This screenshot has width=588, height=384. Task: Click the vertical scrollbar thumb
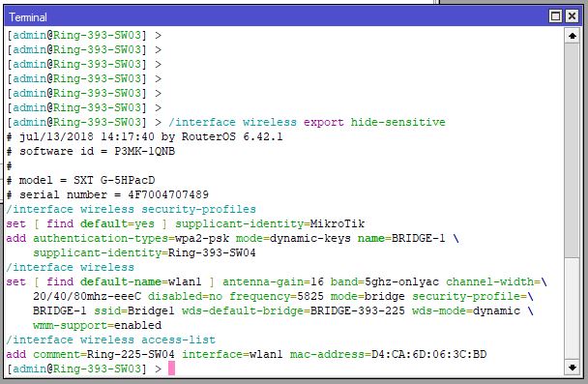coord(573,150)
